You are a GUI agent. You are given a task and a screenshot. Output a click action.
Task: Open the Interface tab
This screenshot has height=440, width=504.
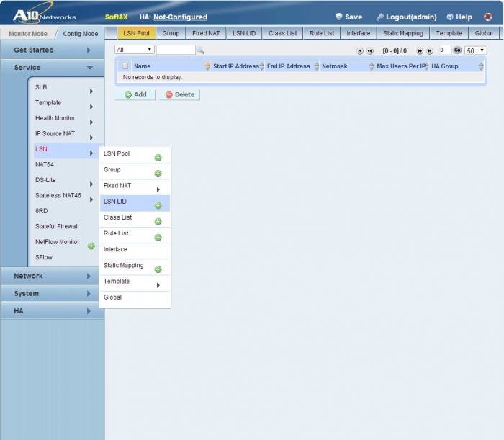(x=358, y=33)
